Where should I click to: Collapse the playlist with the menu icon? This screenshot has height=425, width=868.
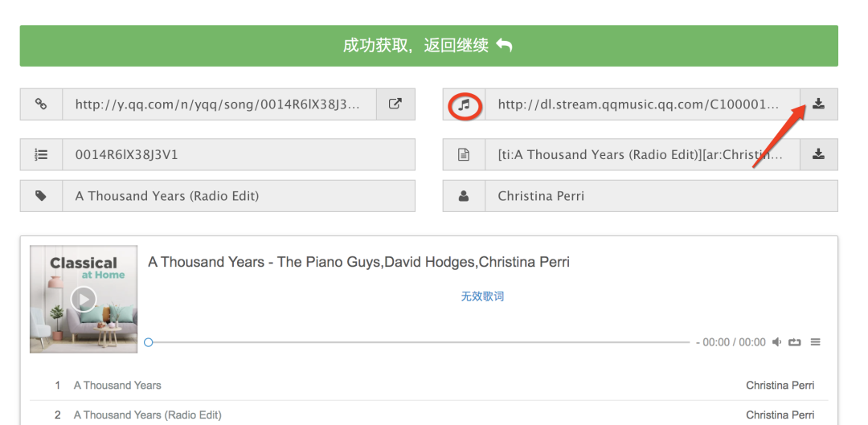click(x=816, y=342)
